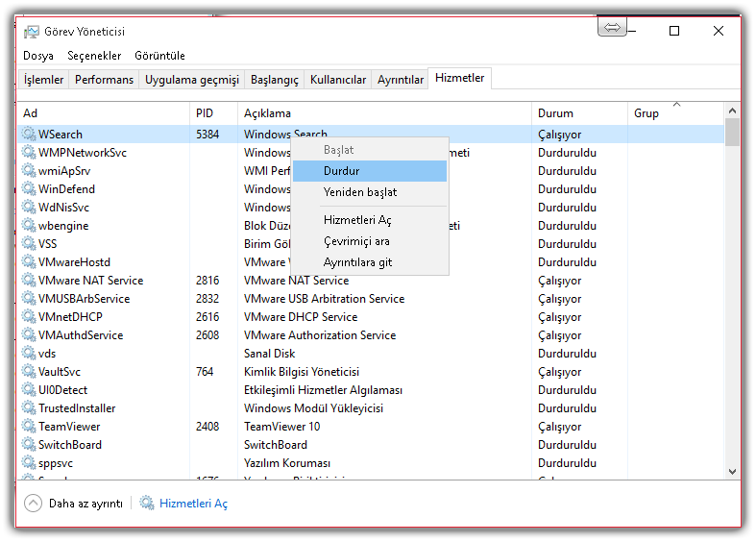
Task: Switch to the Ayrıntılar tab
Action: [x=401, y=80]
